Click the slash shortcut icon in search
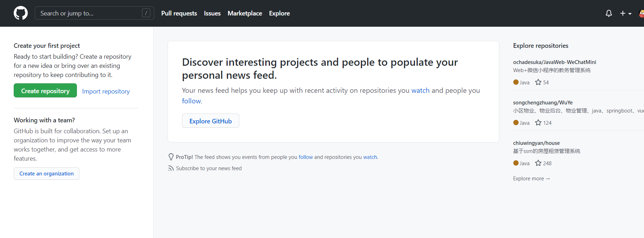This screenshot has width=644, height=238. point(146,13)
